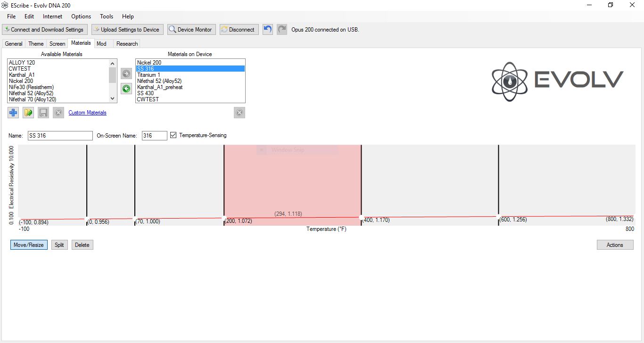
Task: Click the gray right arrow icon between material lists
Action: coord(126,73)
